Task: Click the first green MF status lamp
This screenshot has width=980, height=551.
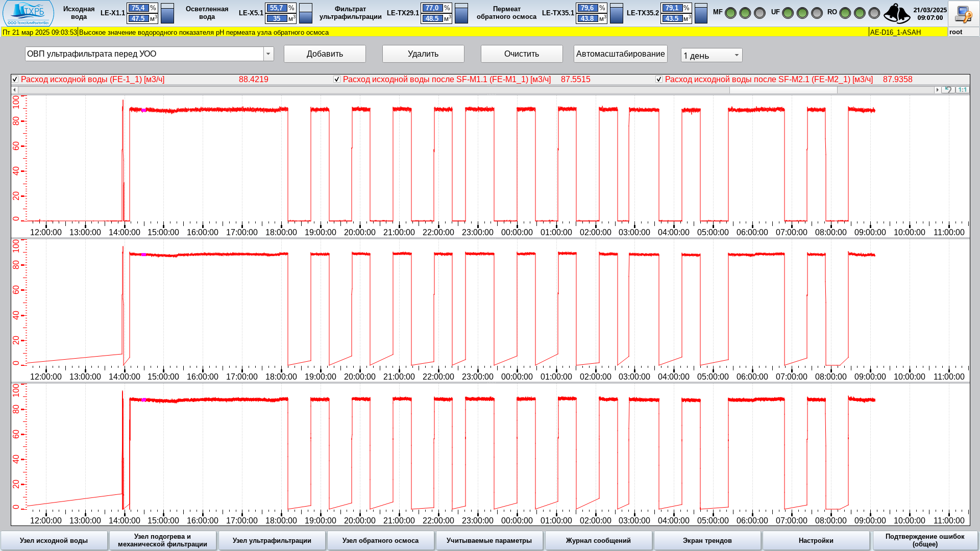Action: (x=731, y=12)
